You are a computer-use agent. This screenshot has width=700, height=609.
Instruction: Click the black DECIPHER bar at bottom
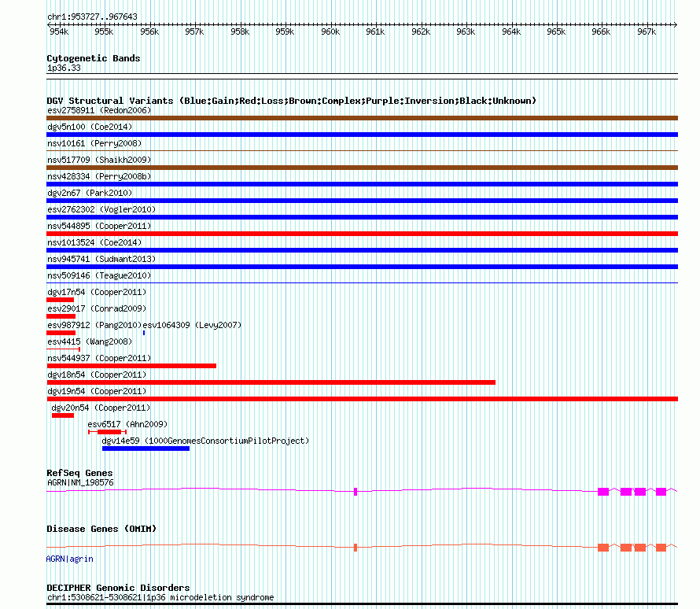click(362, 604)
